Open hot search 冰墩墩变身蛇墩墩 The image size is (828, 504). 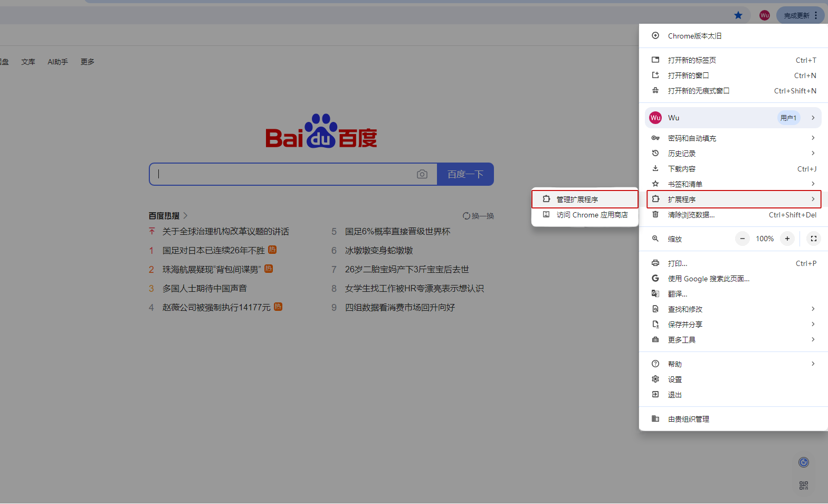379,250
